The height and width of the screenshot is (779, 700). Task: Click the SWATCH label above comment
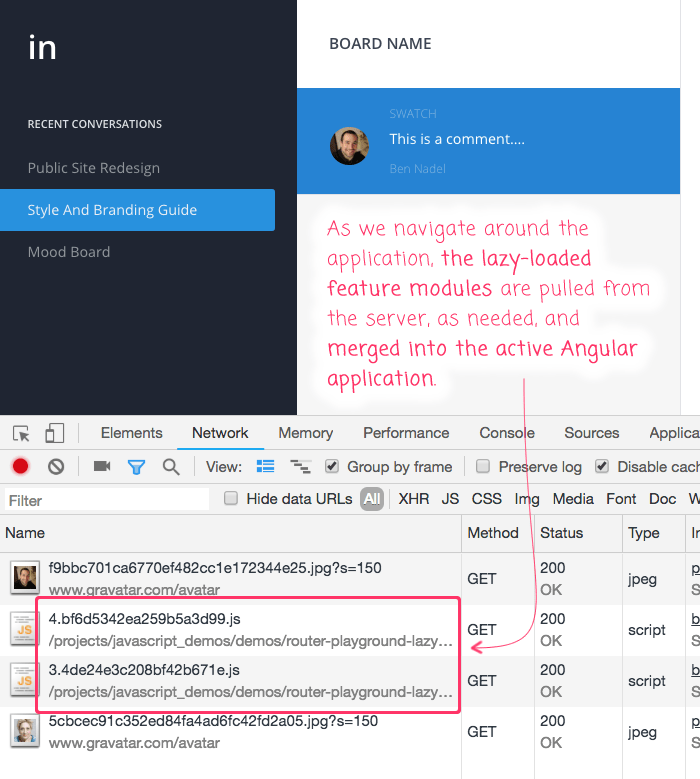coord(413,114)
